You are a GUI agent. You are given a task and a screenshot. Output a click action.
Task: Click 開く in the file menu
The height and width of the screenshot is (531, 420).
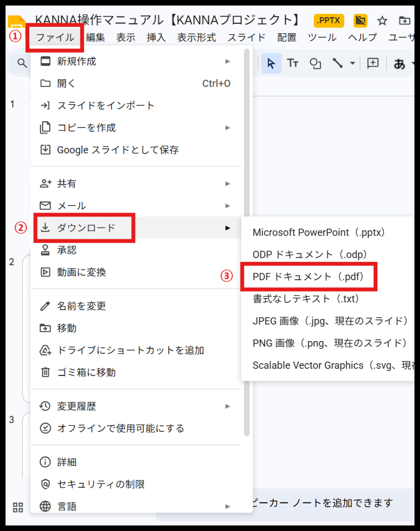tap(136, 83)
